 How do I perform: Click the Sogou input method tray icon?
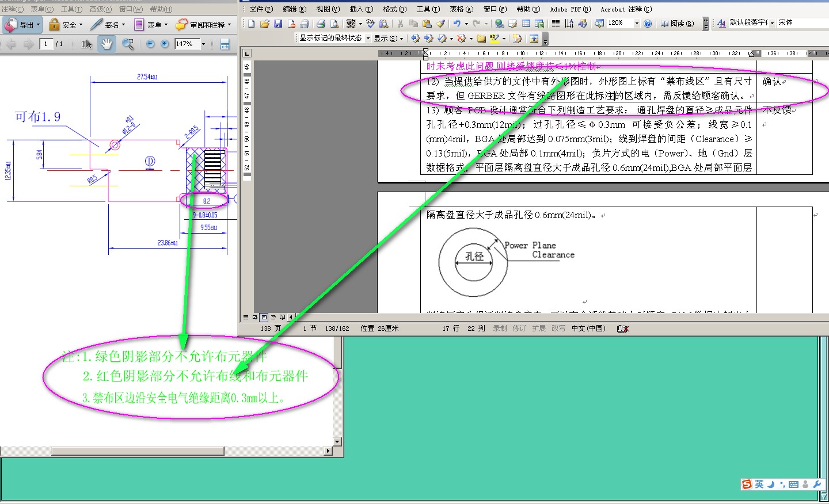[747, 484]
